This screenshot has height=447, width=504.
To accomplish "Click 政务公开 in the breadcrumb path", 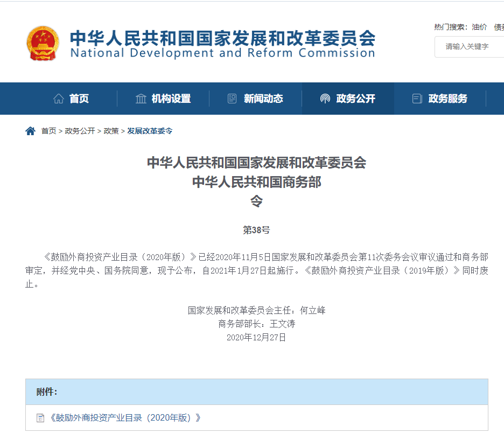I will point(80,131).
